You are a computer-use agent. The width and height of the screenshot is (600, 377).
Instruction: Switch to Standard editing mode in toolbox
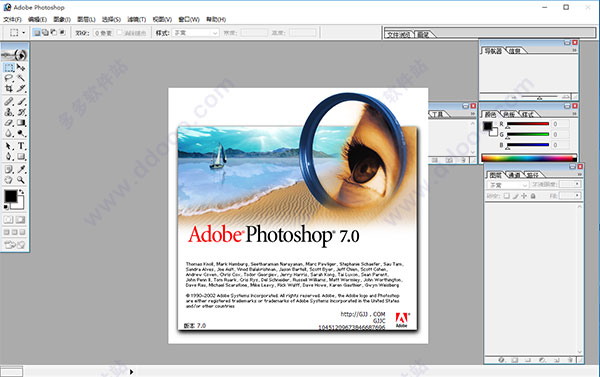point(8,220)
